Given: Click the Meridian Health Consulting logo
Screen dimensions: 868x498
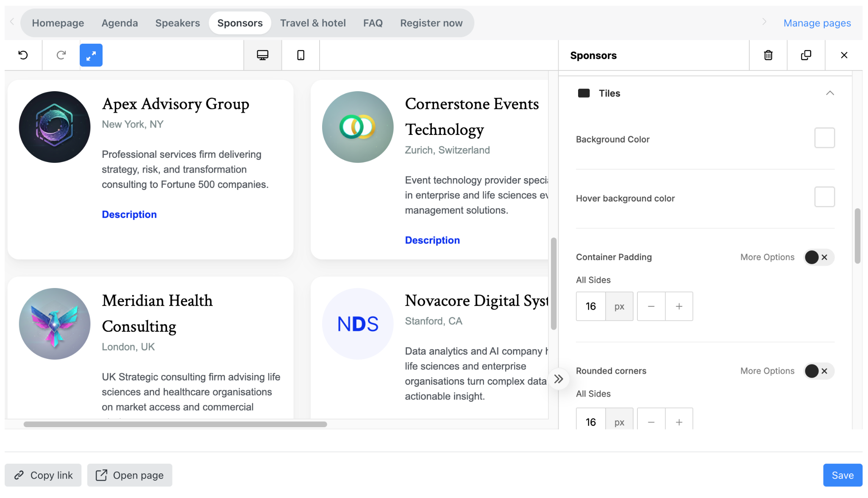Looking at the screenshot, I should [x=55, y=324].
